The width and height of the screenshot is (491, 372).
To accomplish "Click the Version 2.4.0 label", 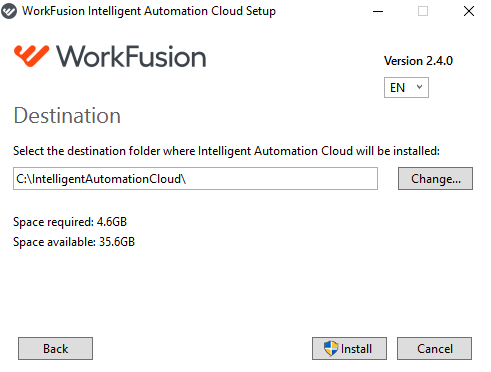I will 418,61.
